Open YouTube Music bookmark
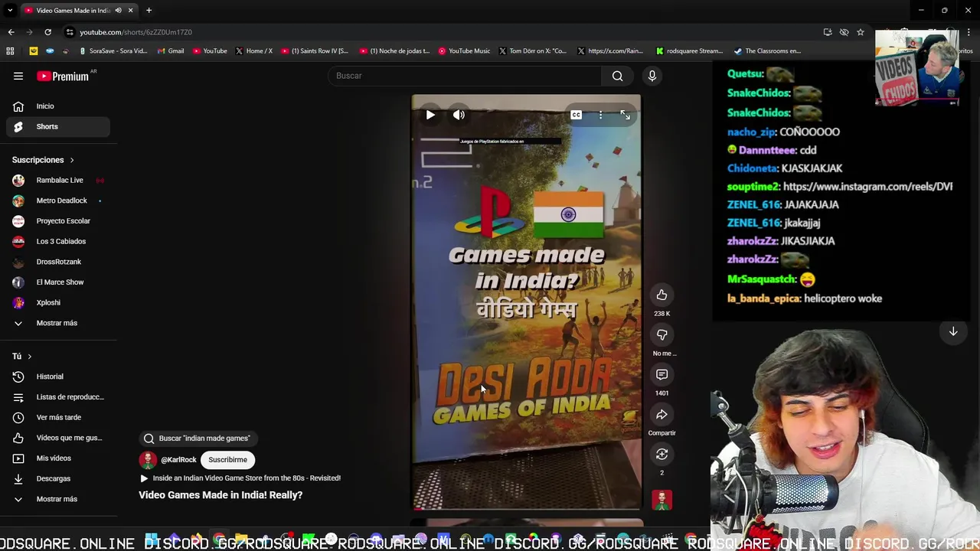980x551 pixels. tap(464, 51)
